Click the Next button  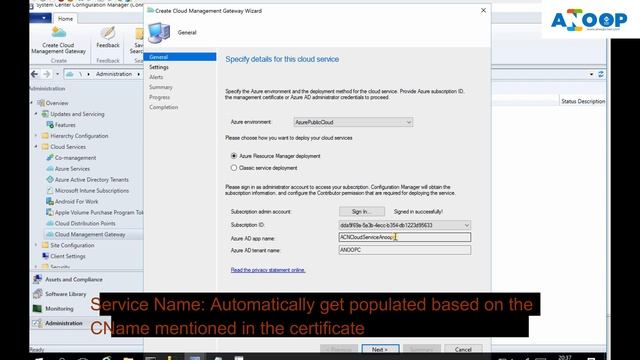pos(380,349)
